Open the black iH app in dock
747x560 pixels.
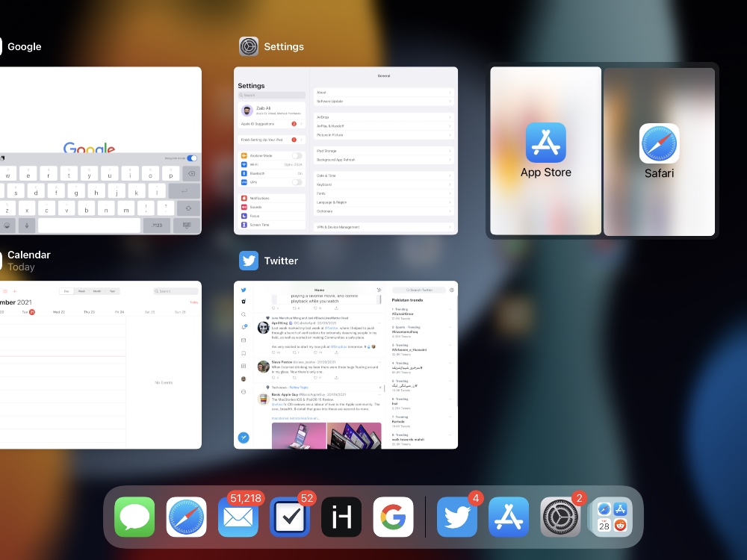pos(341,517)
